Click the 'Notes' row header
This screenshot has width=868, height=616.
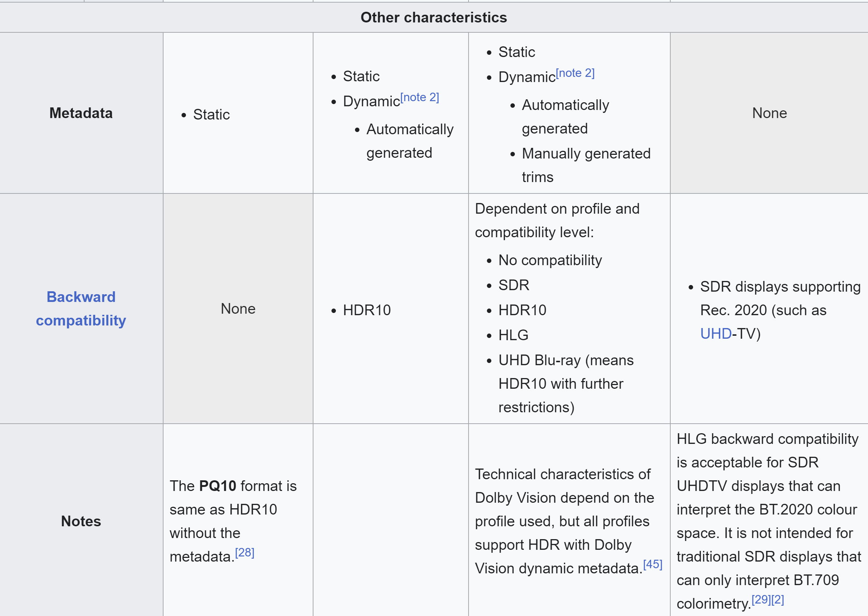[x=81, y=521]
